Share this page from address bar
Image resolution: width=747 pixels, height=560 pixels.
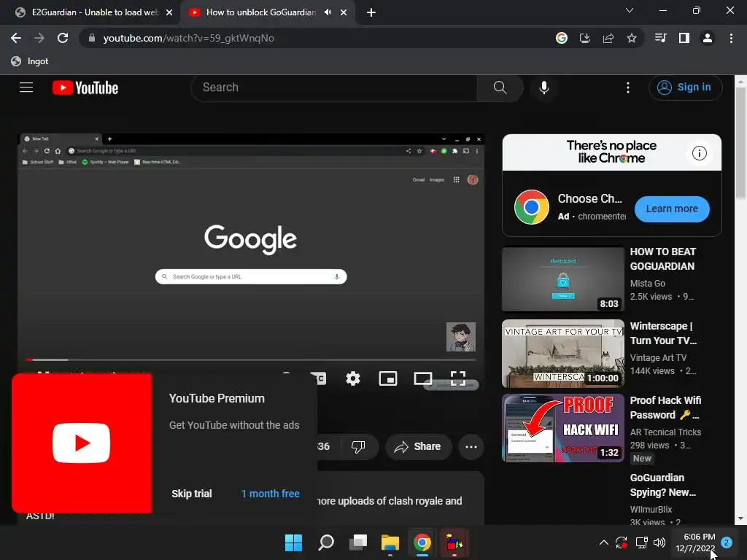(x=608, y=38)
